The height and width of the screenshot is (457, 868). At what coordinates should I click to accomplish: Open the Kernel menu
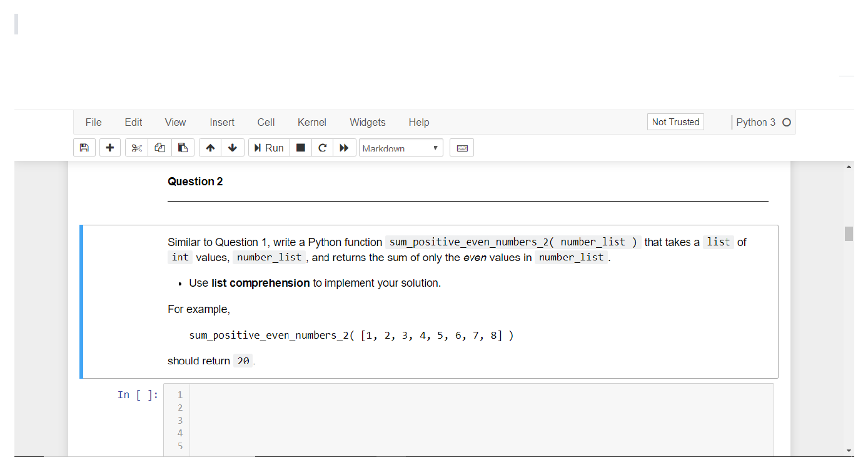(x=312, y=122)
